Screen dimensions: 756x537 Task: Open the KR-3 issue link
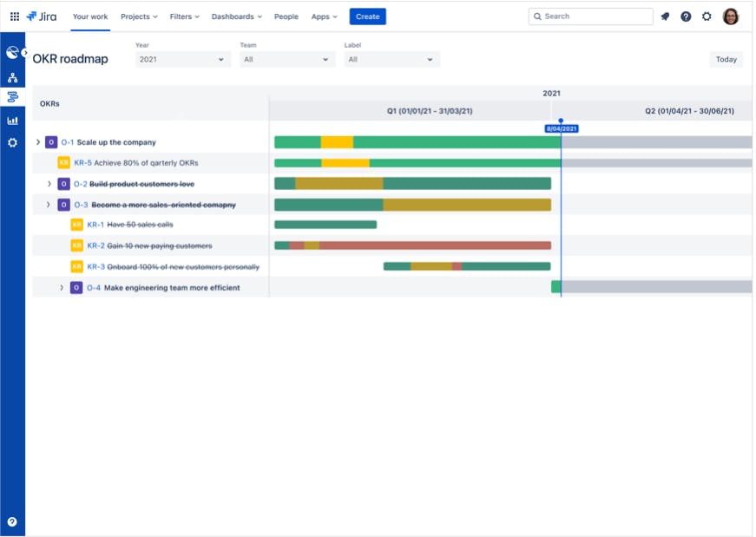95,266
